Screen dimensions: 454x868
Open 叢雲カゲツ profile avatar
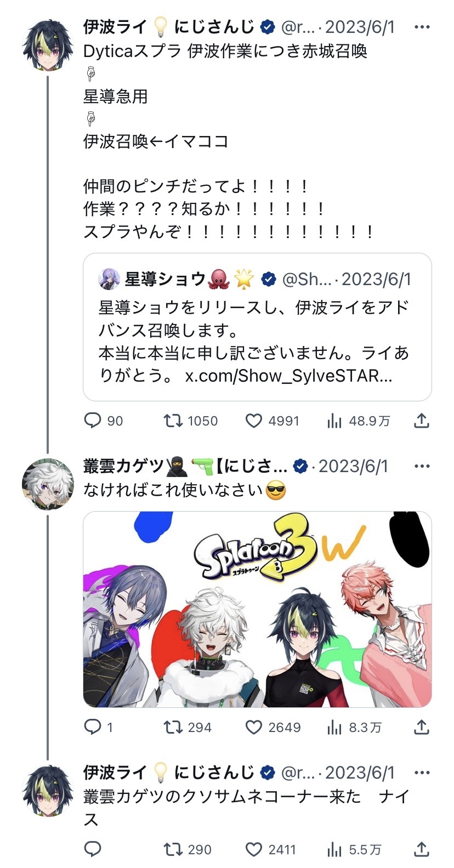pyautogui.click(x=48, y=484)
